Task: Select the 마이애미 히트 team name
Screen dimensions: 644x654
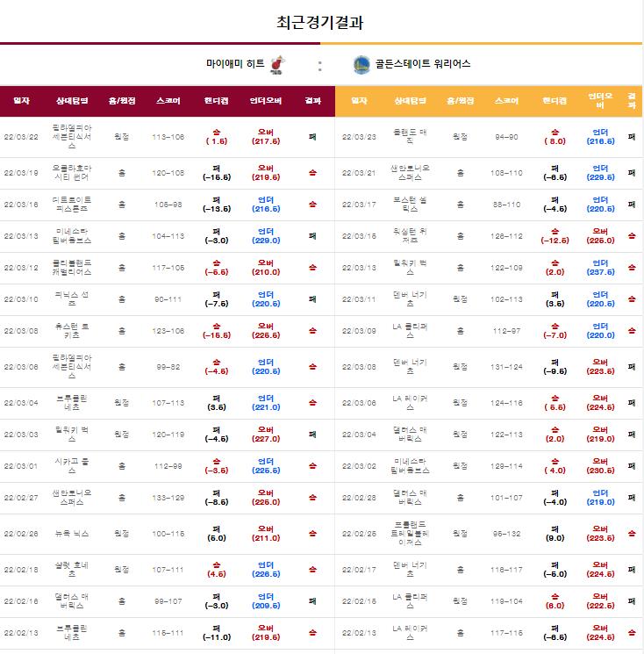Action: pyautogui.click(x=235, y=63)
